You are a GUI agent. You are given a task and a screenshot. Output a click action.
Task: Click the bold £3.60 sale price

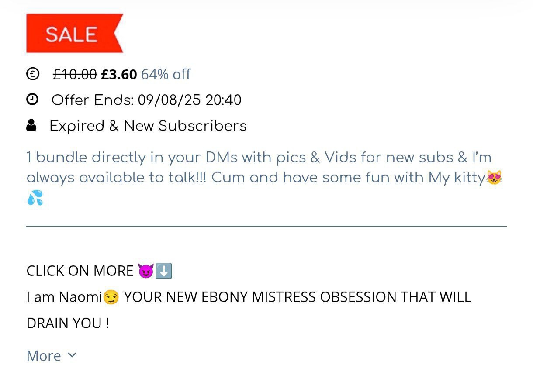(x=119, y=75)
